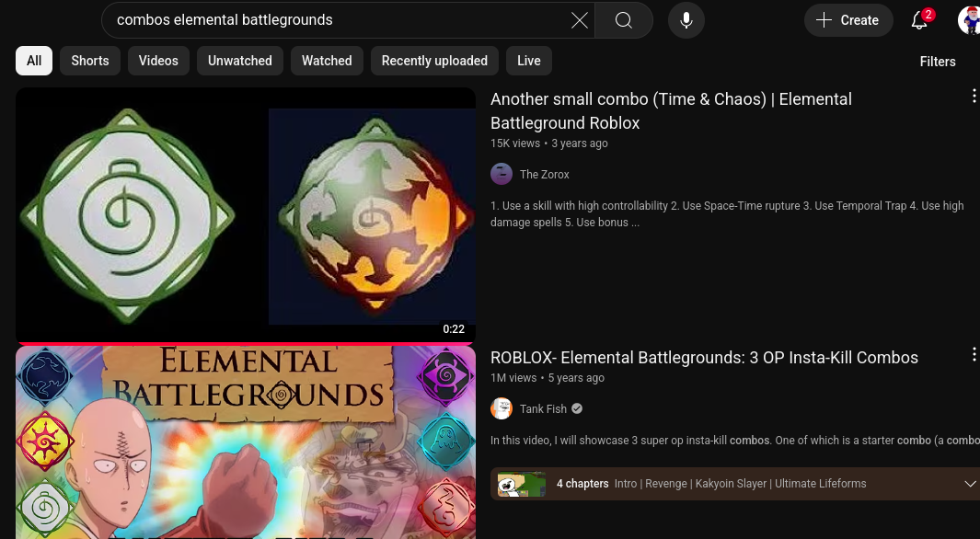
Task: Open more options for the Time & Chaos video
Action: click(974, 96)
